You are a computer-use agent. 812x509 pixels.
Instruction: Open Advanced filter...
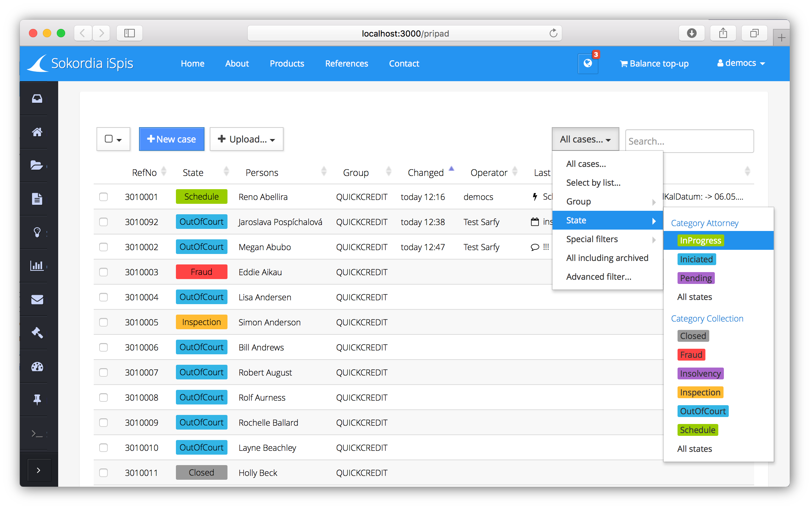pyautogui.click(x=608, y=277)
